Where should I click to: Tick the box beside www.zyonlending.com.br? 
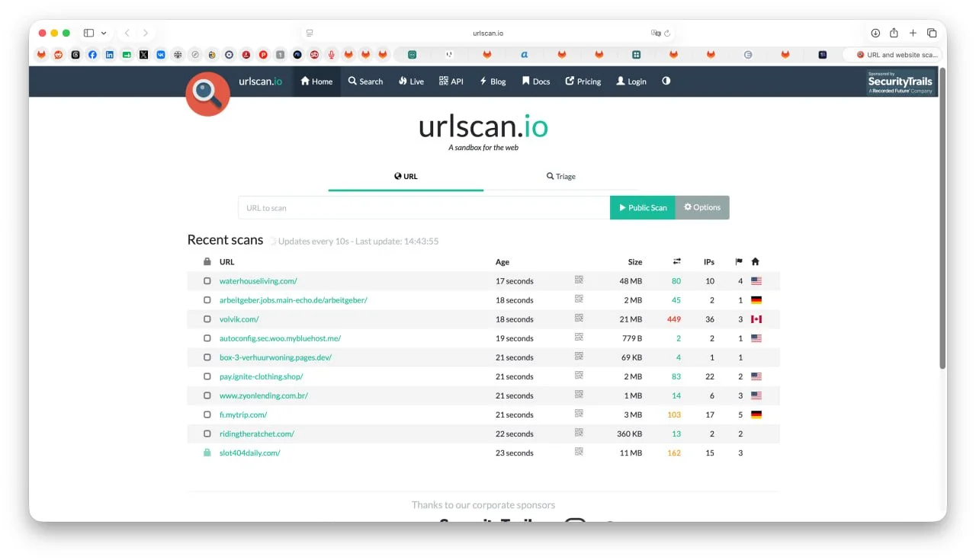[x=207, y=395]
